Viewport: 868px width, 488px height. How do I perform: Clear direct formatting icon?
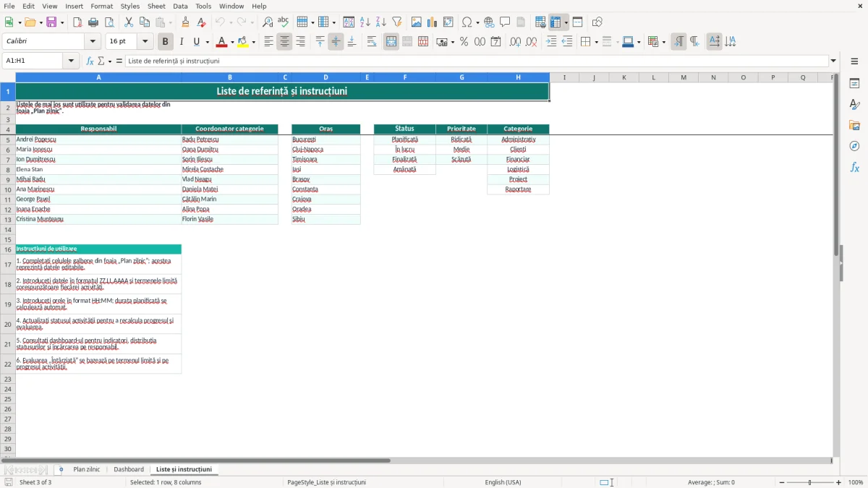click(x=201, y=22)
